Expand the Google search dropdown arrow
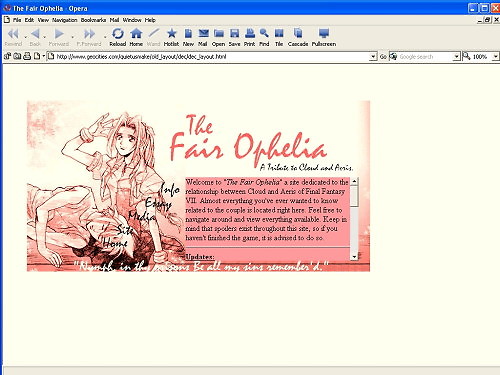 [456, 57]
